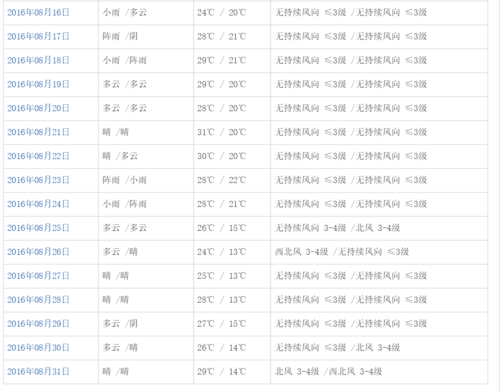This screenshot has width=500, height=392.
Task: Select temperature 29℃ / 14℃ on August 31
Action: click(221, 372)
